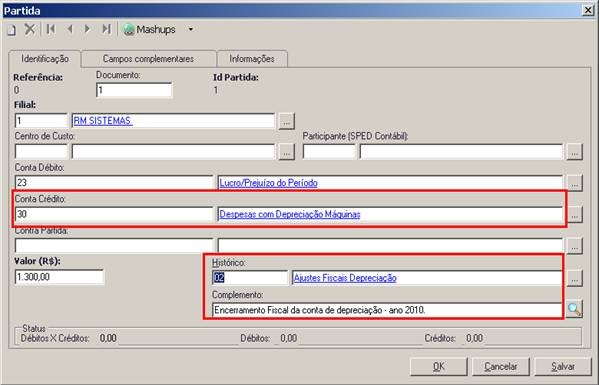The image size is (599, 385).
Task: Open the RM SISTEMAS link
Action: (103, 121)
